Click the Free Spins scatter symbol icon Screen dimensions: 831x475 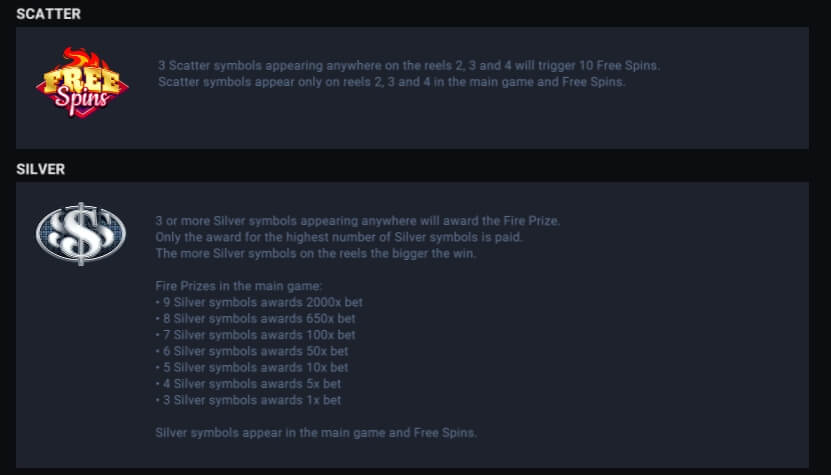point(82,82)
